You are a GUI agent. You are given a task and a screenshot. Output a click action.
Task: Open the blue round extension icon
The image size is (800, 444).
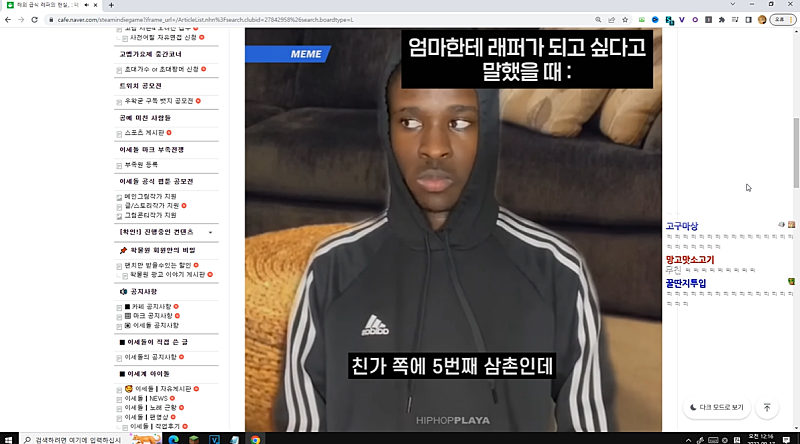655,20
